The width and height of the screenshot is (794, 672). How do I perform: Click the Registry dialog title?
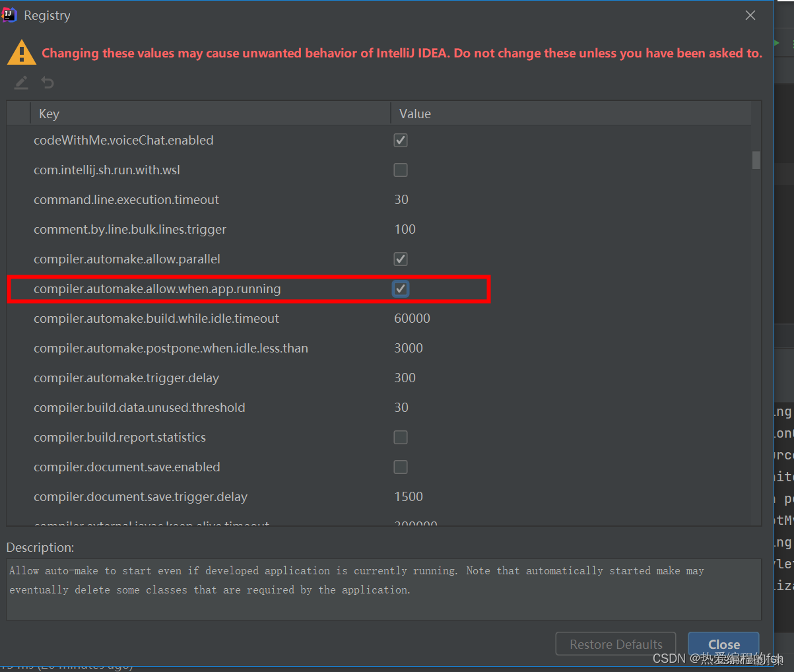pyautogui.click(x=47, y=15)
